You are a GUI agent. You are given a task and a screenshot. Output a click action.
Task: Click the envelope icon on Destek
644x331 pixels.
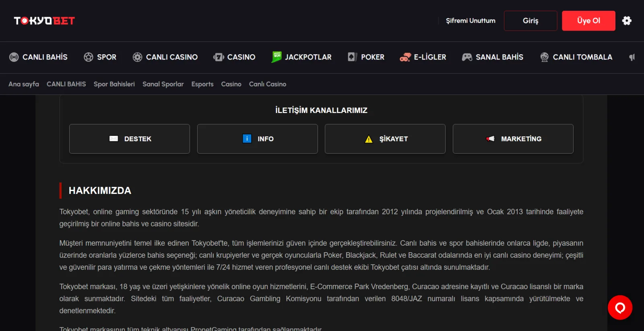[114, 138]
